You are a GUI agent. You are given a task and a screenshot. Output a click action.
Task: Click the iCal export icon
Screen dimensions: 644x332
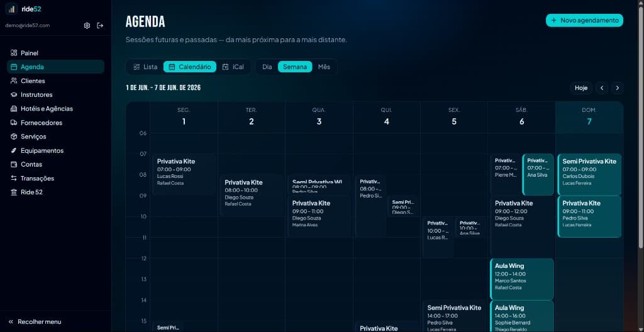pyautogui.click(x=225, y=67)
